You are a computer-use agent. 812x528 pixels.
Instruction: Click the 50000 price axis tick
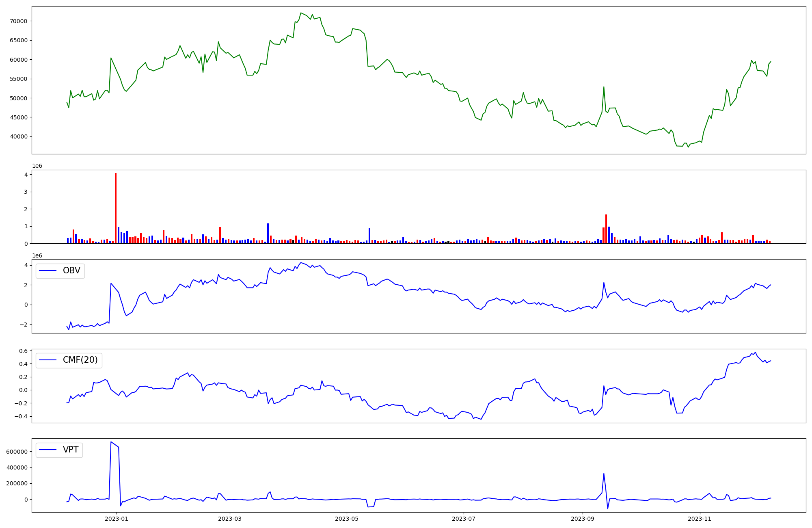(x=18, y=98)
